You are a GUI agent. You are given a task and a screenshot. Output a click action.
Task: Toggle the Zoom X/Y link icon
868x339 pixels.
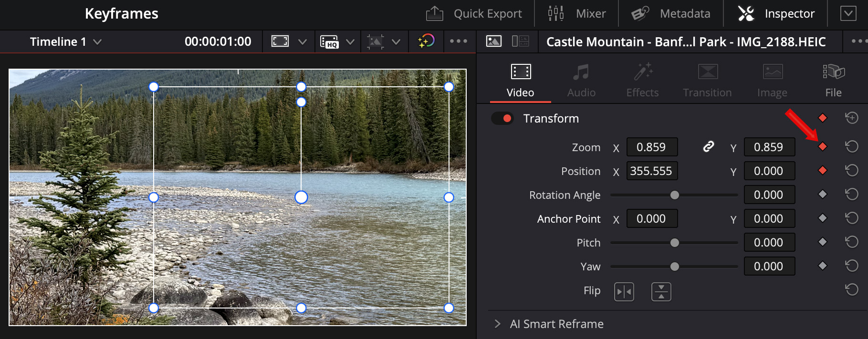coord(708,147)
